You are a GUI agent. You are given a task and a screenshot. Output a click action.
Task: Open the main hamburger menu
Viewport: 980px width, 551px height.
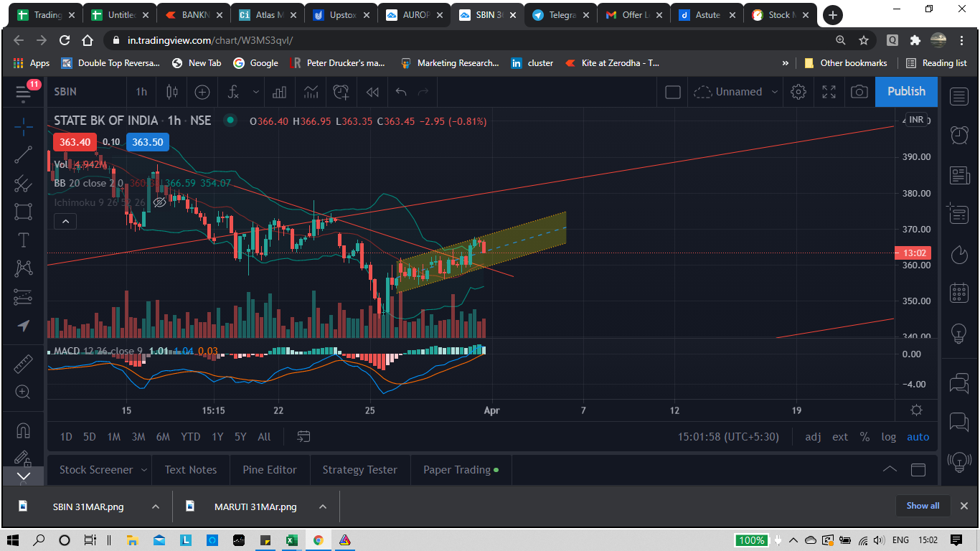23,92
